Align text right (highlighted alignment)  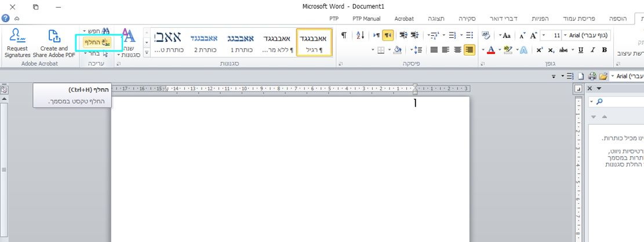[470, 50]
